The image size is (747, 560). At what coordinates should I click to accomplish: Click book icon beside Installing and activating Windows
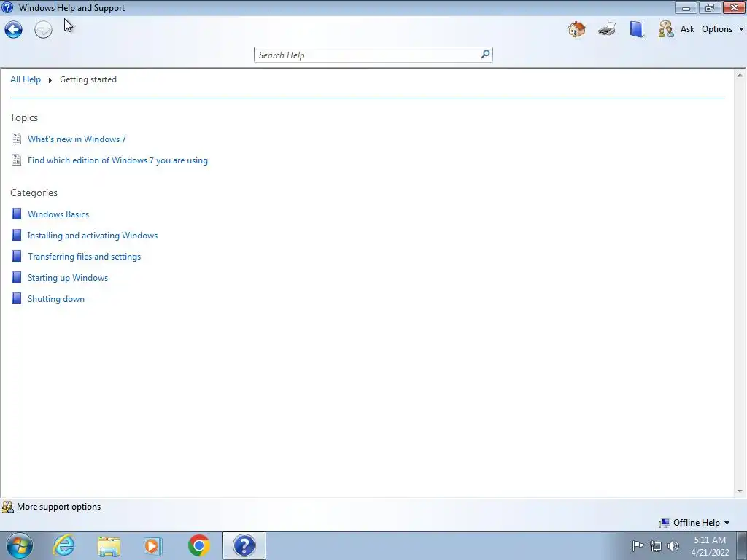click(x=16, y=235)
